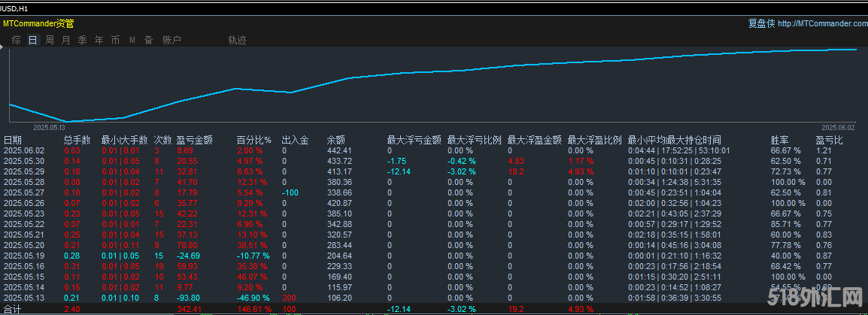Open the 月 monthly tab
Image resolution: width=868 pixels, height=315 pixels.
click(66, 40)
